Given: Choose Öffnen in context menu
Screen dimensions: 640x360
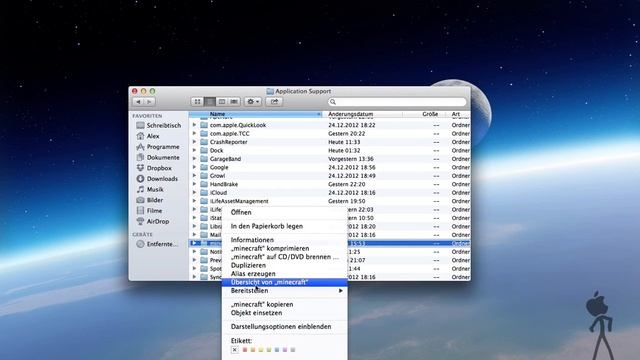Looking at the screenshot, I should (x=284, y=212).
